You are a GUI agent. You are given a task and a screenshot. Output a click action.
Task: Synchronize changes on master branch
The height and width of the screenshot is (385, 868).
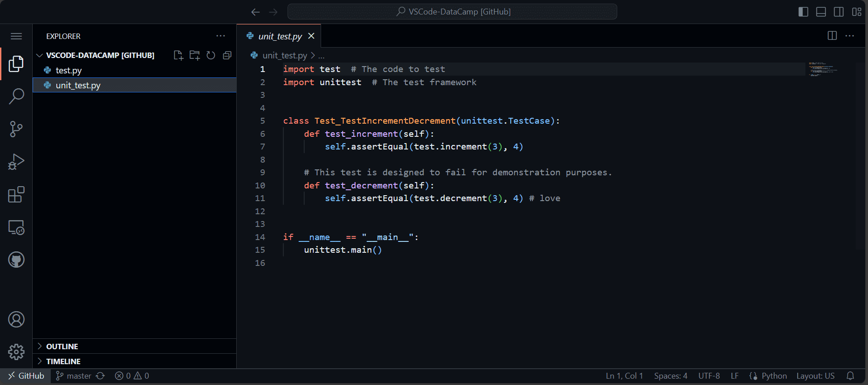(x=101, y=376)
